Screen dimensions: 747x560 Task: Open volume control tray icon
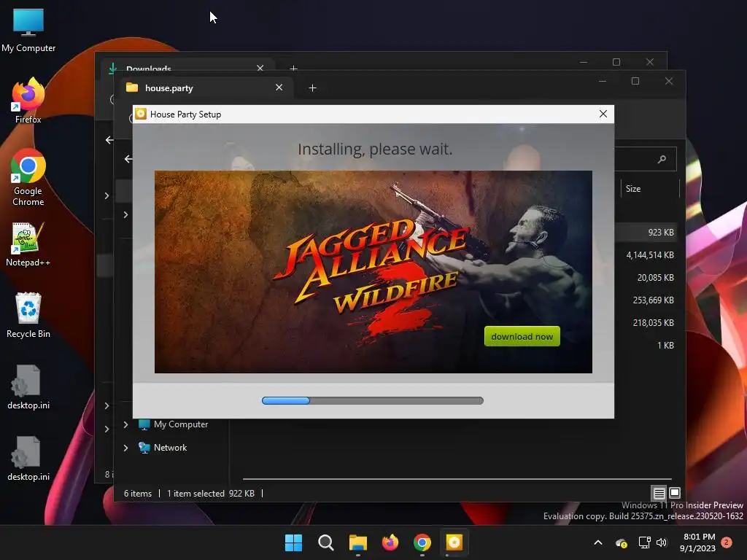pos(662,542)
